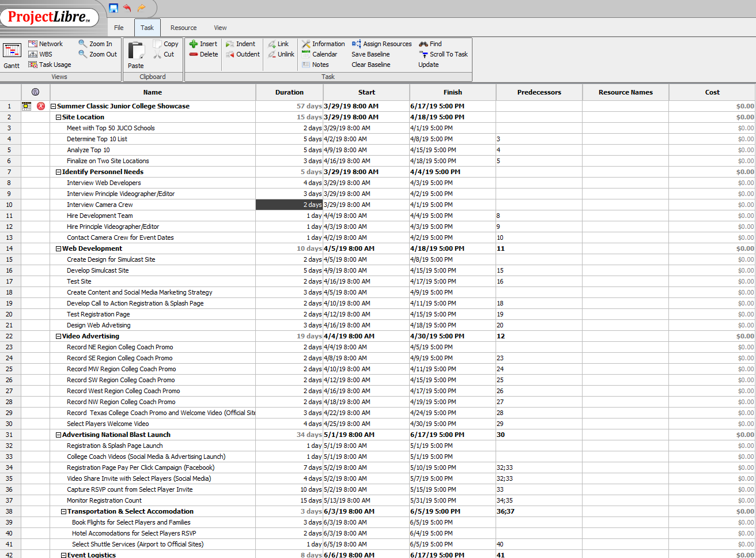Viewport: 756px width, 558px height.
Task: Collapse Advertising National Blast Launch group
Action: pos(59,435)
